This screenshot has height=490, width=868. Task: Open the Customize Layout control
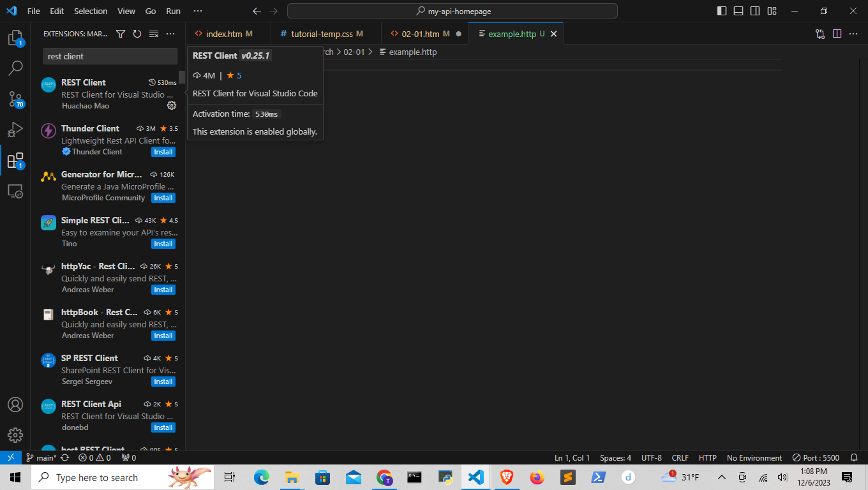[x=772, y=11]
